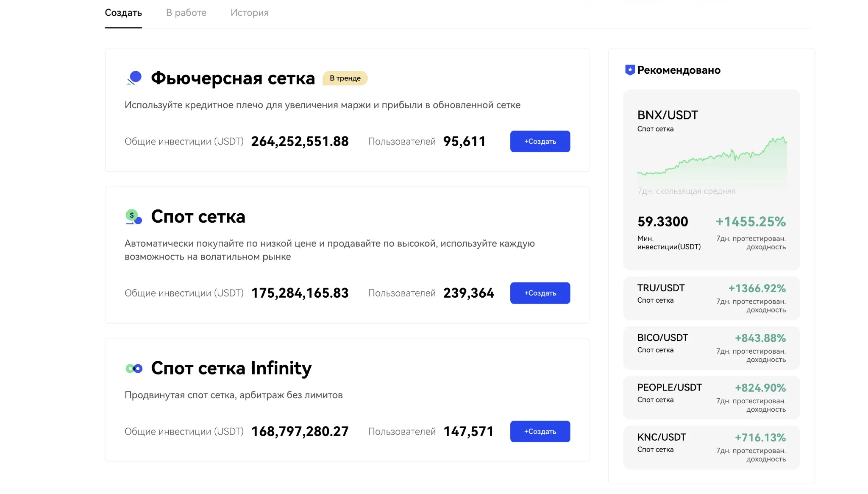Click the Futures grid paddle icon
The height and width of the screenshot is (494, 868).
(134, 78)
